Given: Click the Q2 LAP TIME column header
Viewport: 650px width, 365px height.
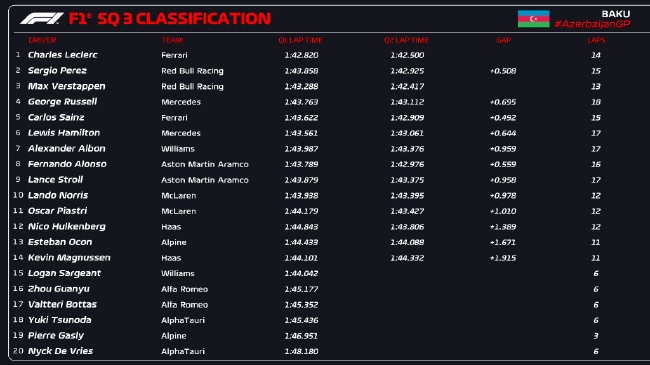Looking at the screenshot, I should [406, 40].
